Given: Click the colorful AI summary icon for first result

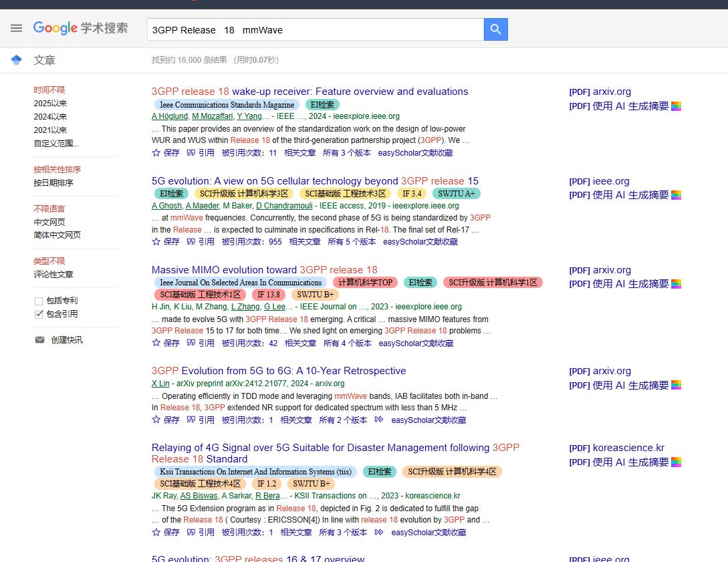Looking at the screenshot, I should [x=677, y=106].
